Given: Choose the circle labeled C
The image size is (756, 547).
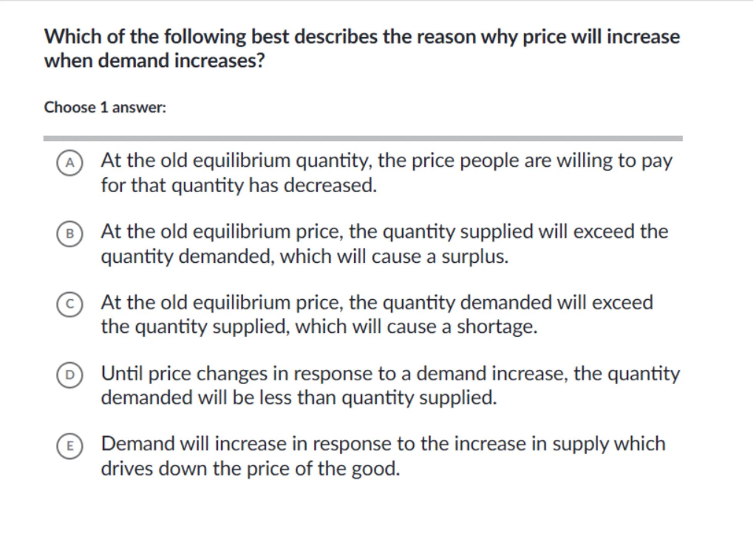Looking at the screenshot, I should coord(70,304).
